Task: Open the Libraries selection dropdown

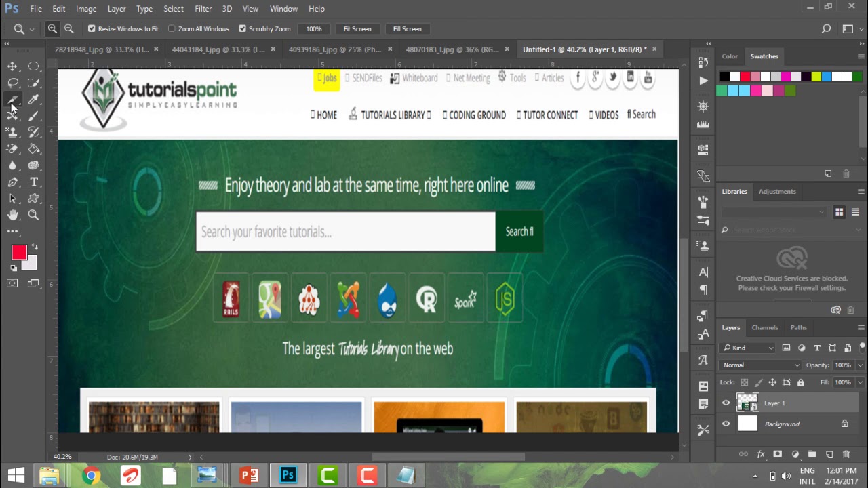Action: (774, 212)
